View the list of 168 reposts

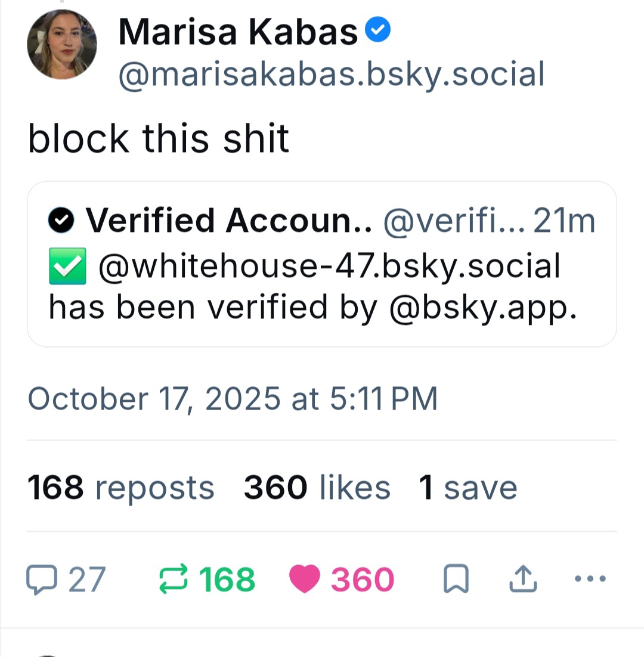click(120, 488)
